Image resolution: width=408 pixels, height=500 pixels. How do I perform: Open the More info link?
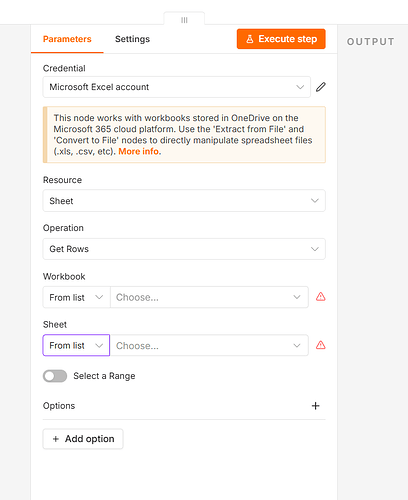(x=138, y=151)
